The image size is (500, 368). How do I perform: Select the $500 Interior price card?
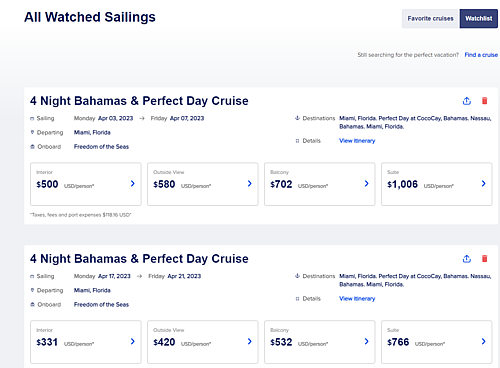[x=86, y=184]
